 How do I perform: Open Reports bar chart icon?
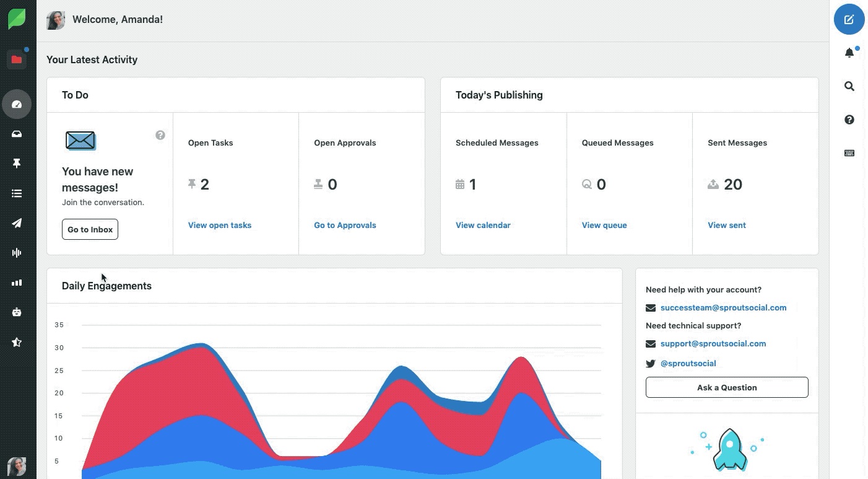[17, 283]
